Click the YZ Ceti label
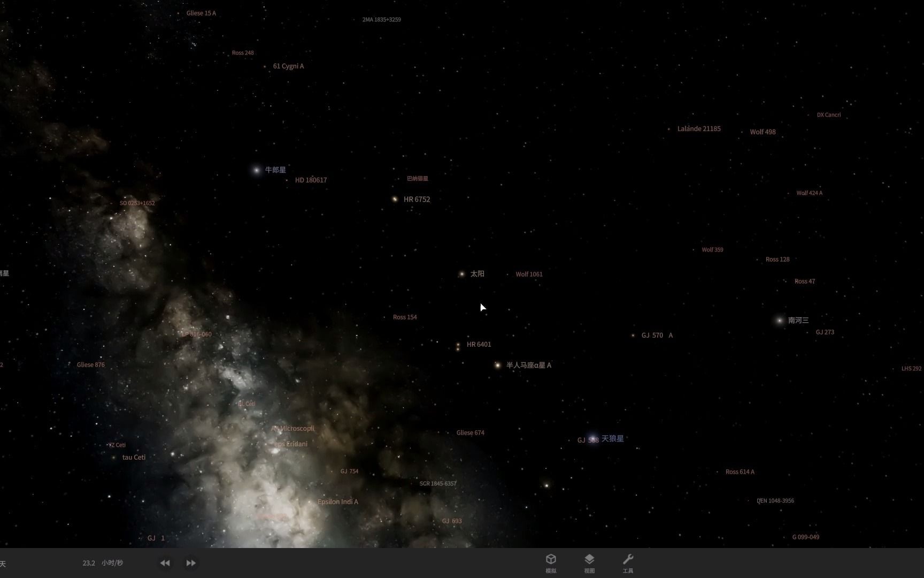Viewport: 924px width, 578px height. (x=117, y=445)
